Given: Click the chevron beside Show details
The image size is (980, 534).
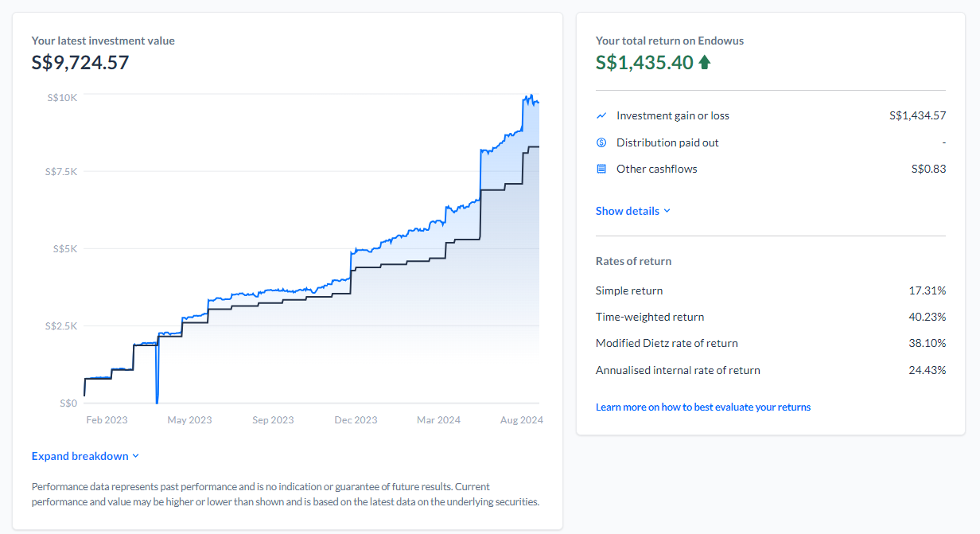Looking at the screenshot, I should [x=667, y=211].
